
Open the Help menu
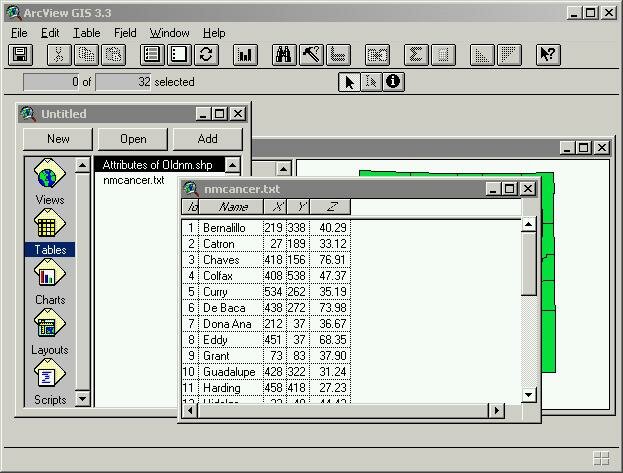pos(214,33)
